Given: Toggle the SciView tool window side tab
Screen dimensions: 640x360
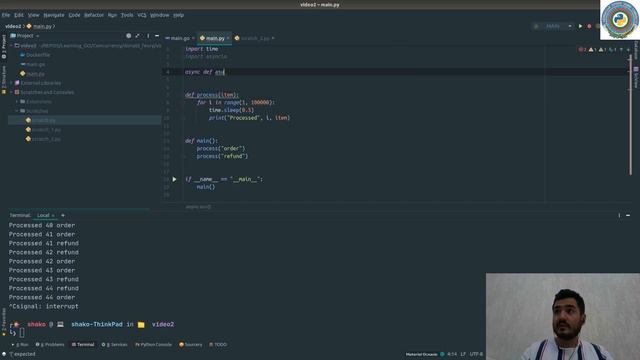Looking at the screenshot, I should pos(636,78).
